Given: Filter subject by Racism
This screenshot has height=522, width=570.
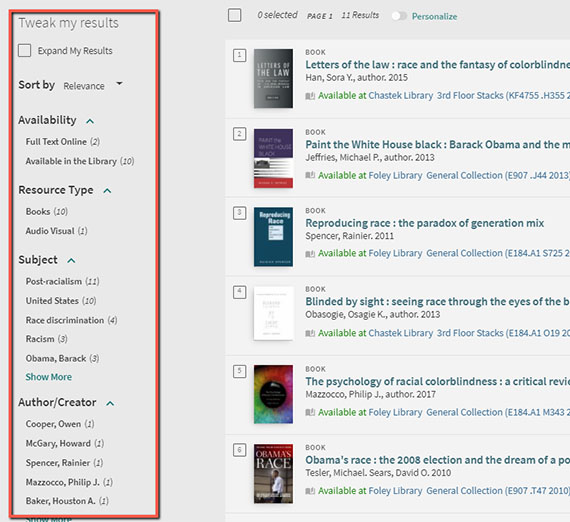Looking at the screenshot, I should [x=46, y=339].
